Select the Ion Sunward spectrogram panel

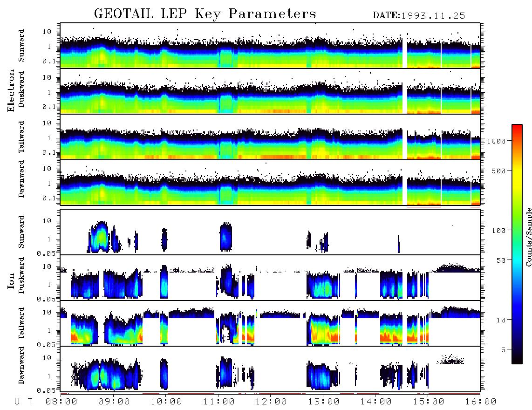pyautogui.click(x=270, y=232)
